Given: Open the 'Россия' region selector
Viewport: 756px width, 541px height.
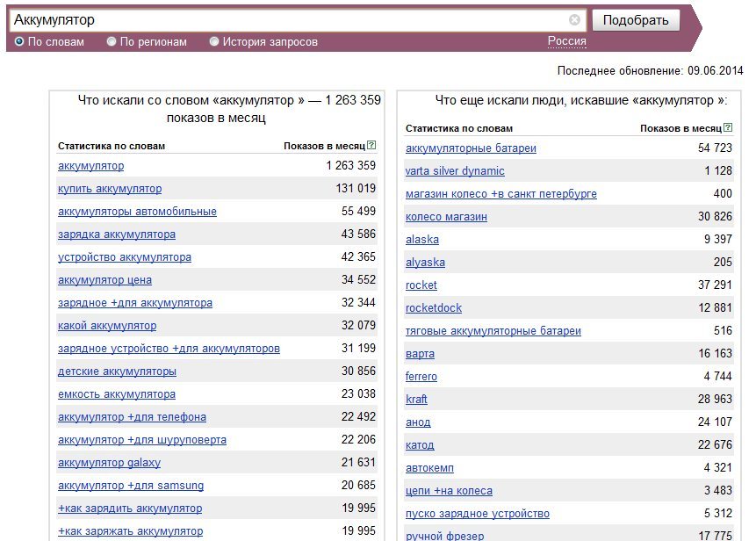Looking at the screenshot, I should [x=567, y=41].
